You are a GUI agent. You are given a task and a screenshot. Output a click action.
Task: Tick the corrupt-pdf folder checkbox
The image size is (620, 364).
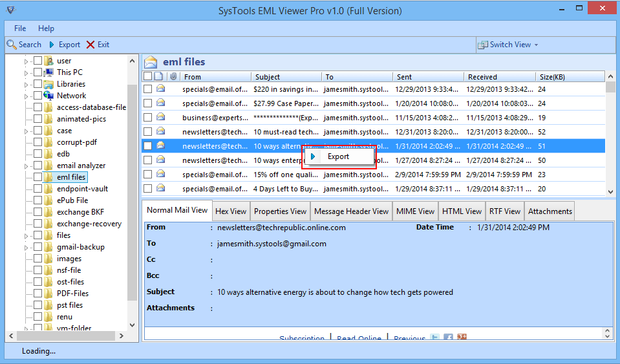point(37,142)
